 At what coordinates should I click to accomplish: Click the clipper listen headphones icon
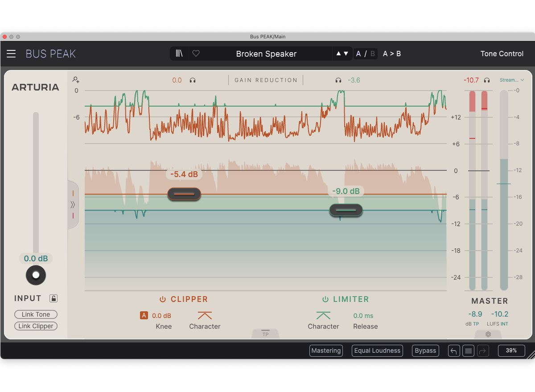[193, 80]
